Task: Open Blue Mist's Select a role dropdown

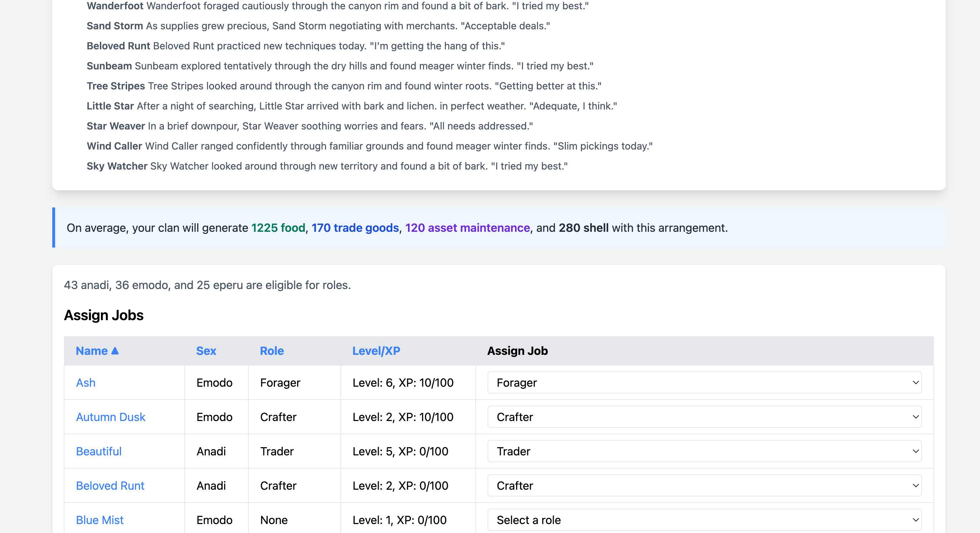Action: (704, 519)
